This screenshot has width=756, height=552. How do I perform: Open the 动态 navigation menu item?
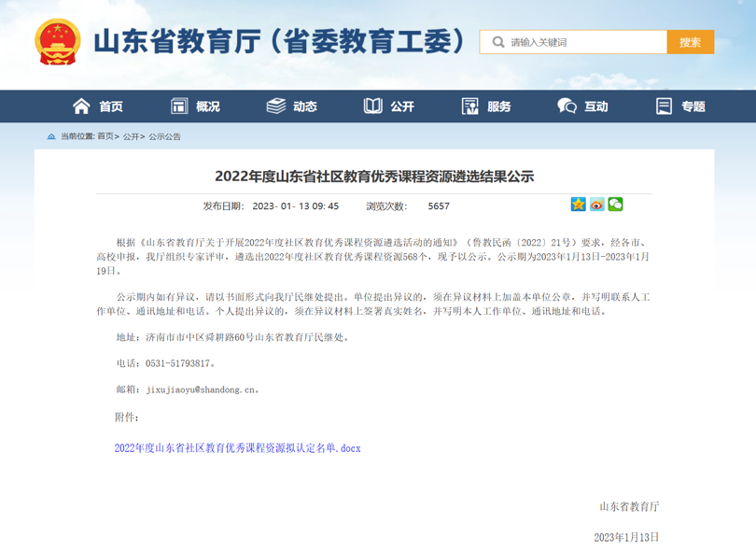[305, 106]
